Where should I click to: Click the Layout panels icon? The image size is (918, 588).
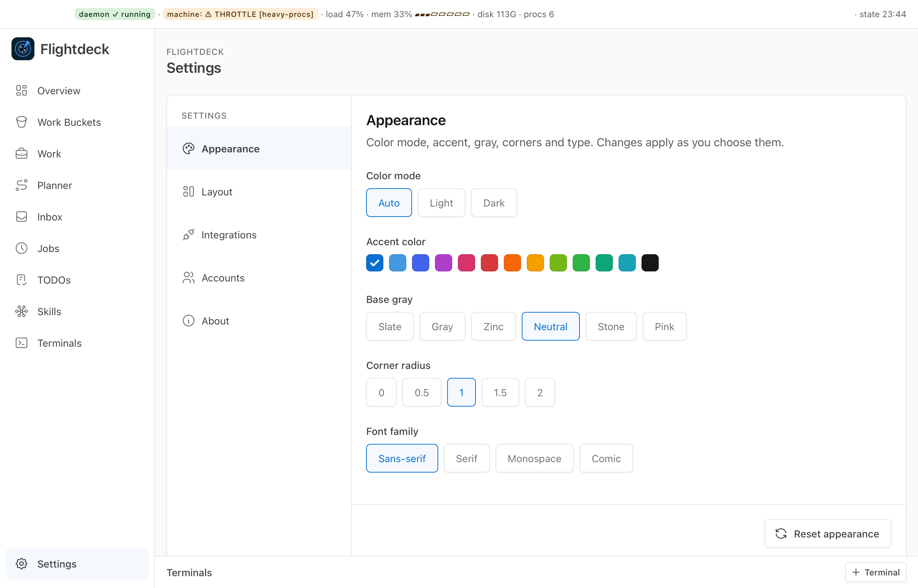click(188, 192)
